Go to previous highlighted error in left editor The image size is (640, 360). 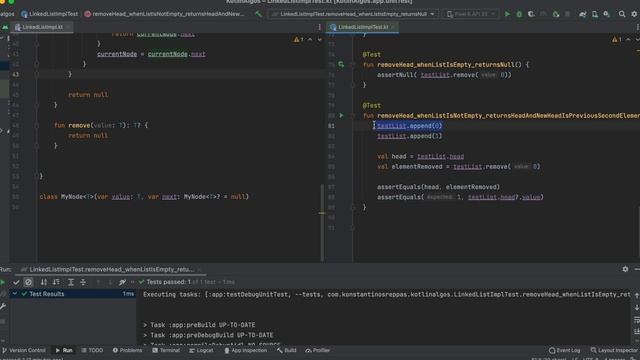310,40
